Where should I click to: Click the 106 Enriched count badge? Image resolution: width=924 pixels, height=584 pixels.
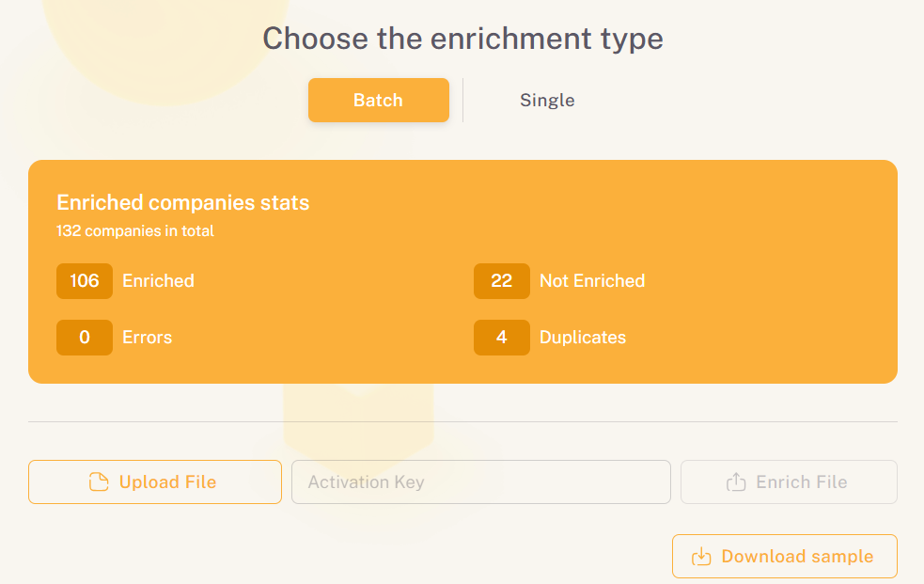[84, 280]
